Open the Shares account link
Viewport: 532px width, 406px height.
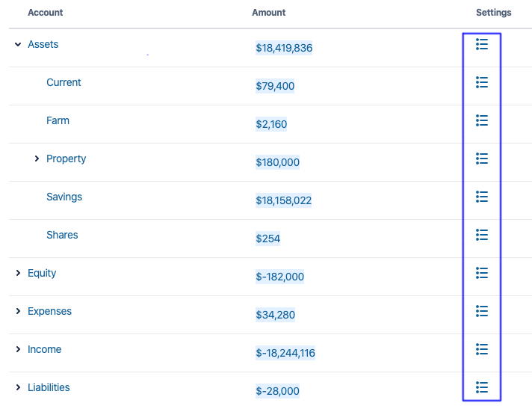tap(62, 235)
